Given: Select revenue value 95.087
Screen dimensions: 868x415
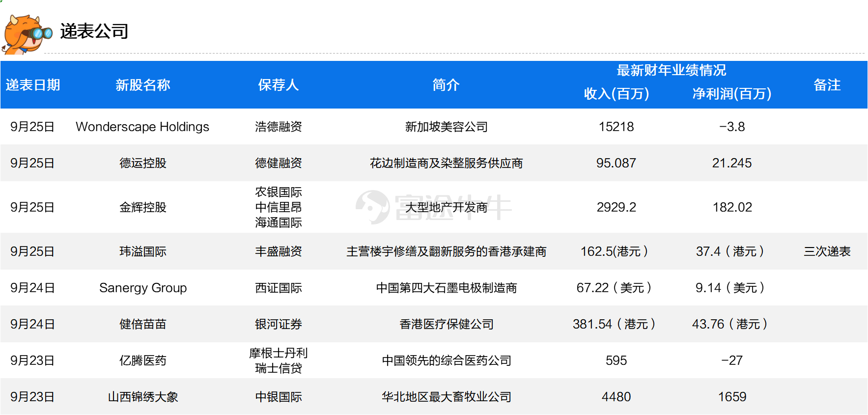Looking at the screenshot, I should coord(616,163).
